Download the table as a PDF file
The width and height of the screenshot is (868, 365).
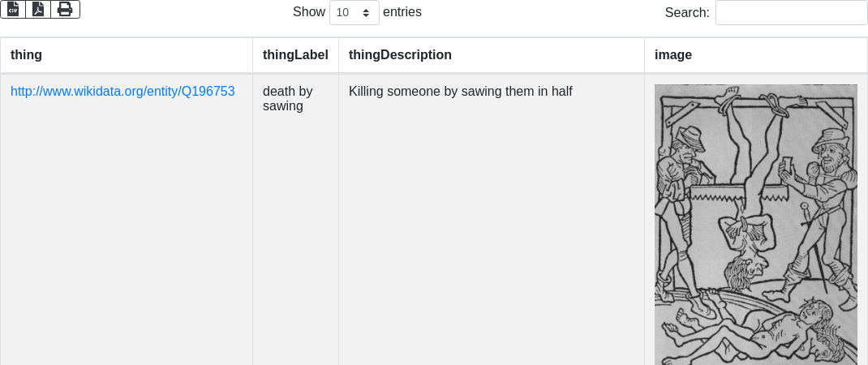[x=38, y=9]
